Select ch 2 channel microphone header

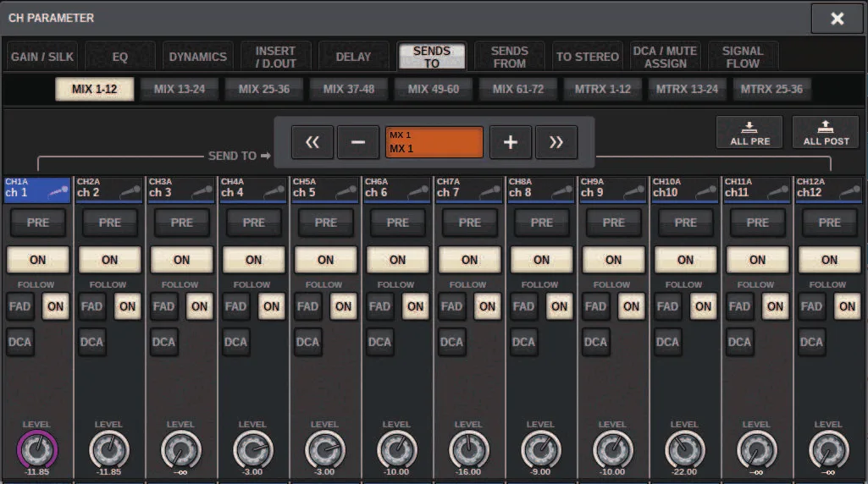tap(109, 190)
